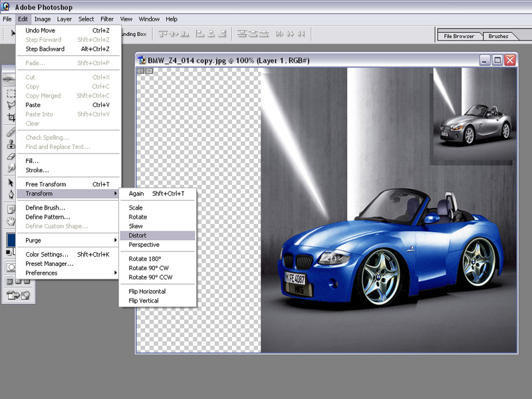Open the File menu

7,19
